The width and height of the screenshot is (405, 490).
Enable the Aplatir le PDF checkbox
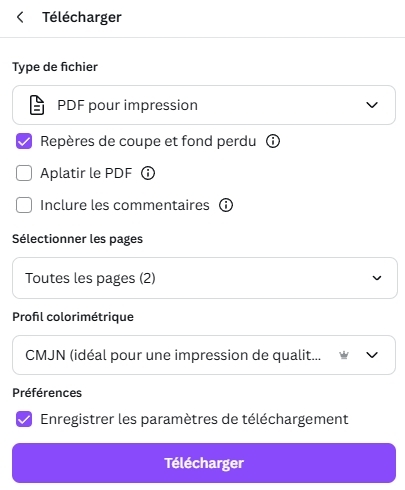pyautogui.click(x=24, y=173)
